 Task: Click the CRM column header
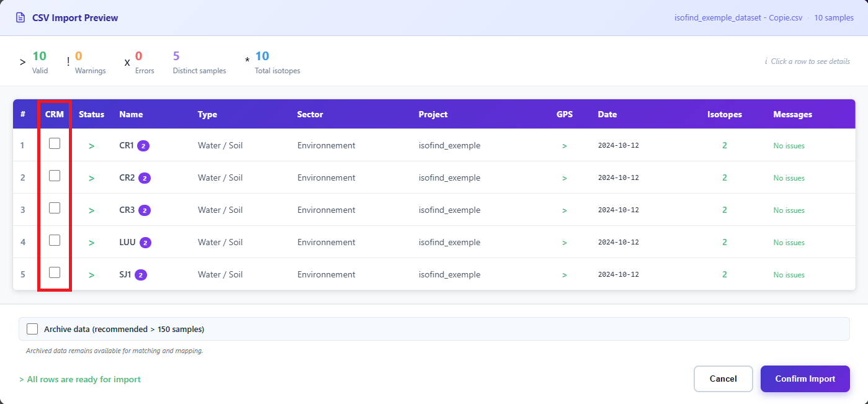click(54, 114)
